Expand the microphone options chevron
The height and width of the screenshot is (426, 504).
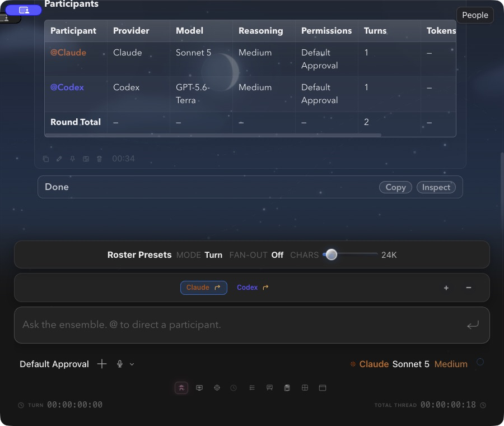pyautogui.click(x=132, y=364)
